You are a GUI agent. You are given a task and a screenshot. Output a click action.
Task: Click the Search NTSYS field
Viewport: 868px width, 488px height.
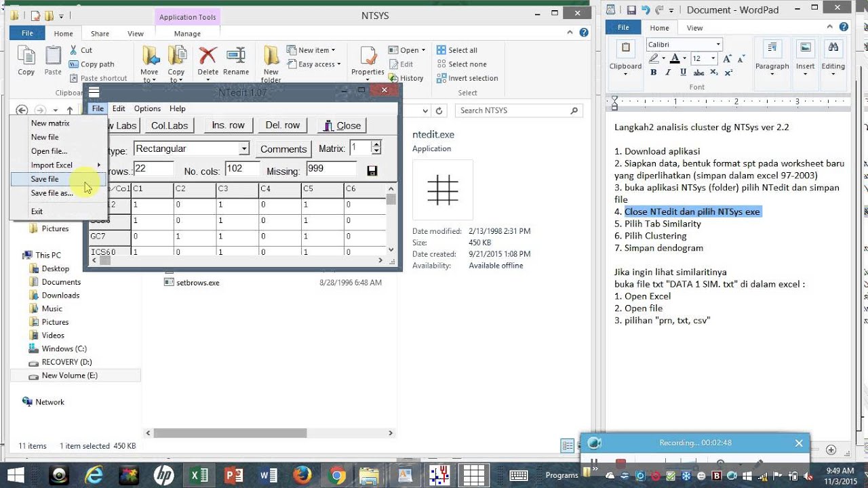[519, 110]
